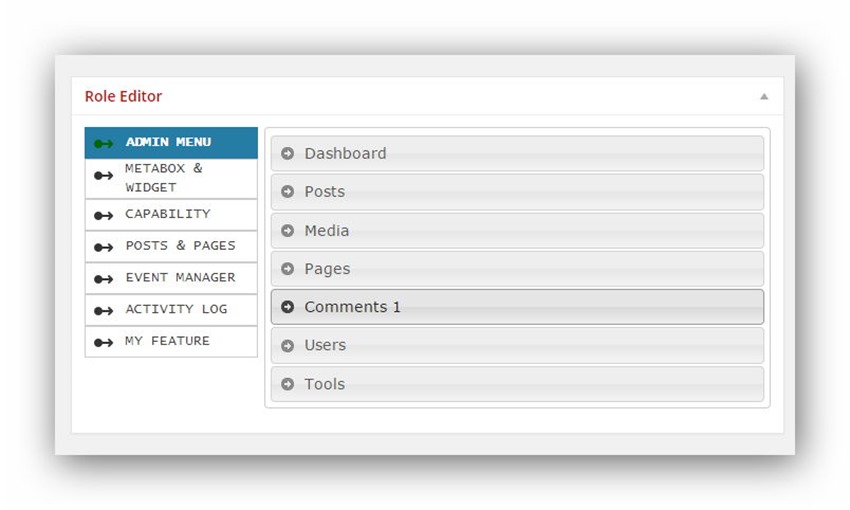This screenshot has height=510, width=850.
Task: Click the arrow icon beside Posts & Pages
Action: click(103, 247)
